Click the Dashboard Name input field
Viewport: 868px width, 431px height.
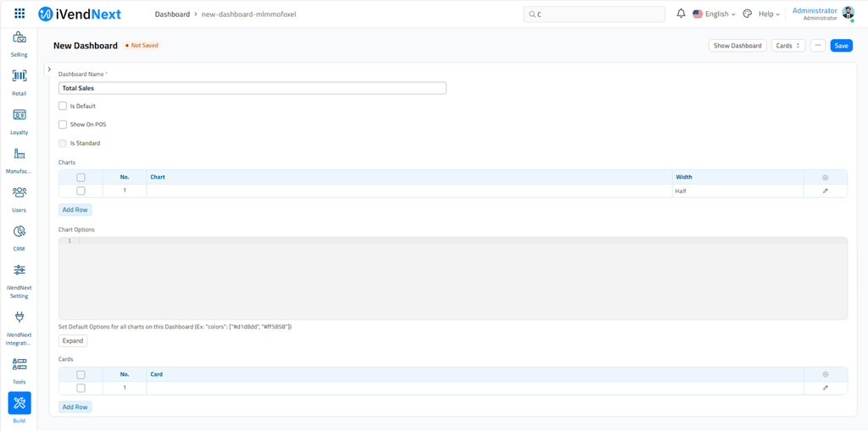pos(252,88)
